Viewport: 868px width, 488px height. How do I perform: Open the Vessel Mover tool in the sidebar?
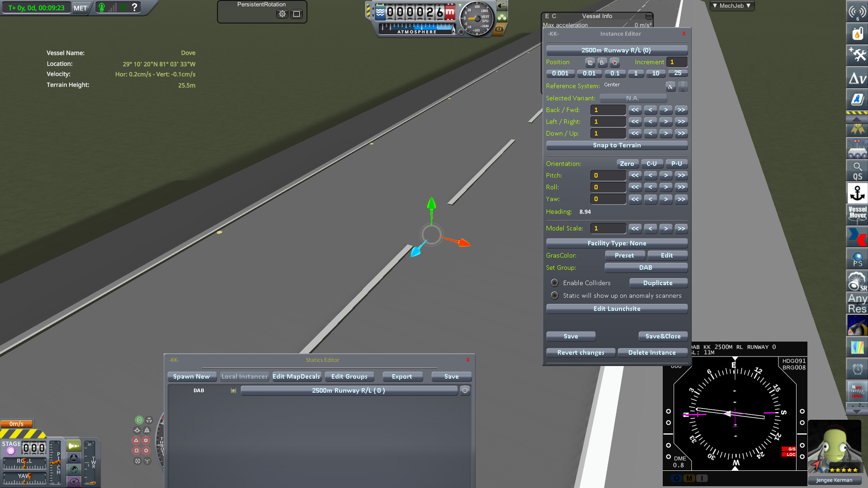pyautogui.click(x=858, y=212)
